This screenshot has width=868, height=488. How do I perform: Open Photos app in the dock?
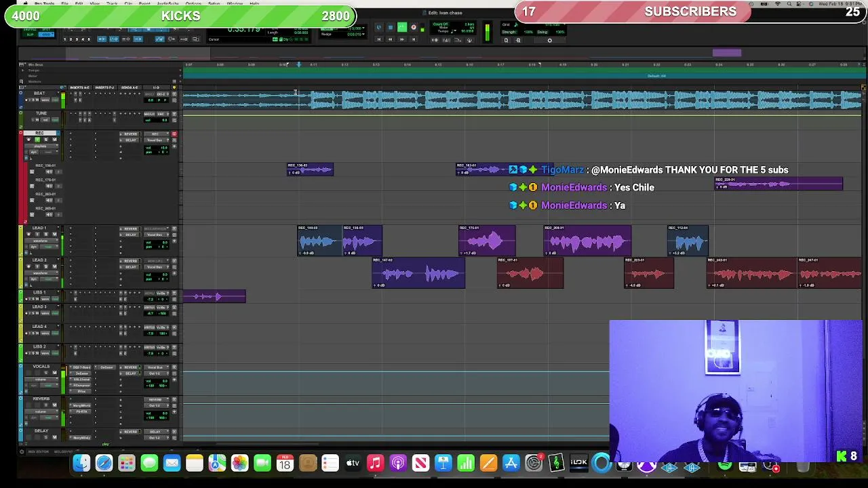tap(239, 464)
